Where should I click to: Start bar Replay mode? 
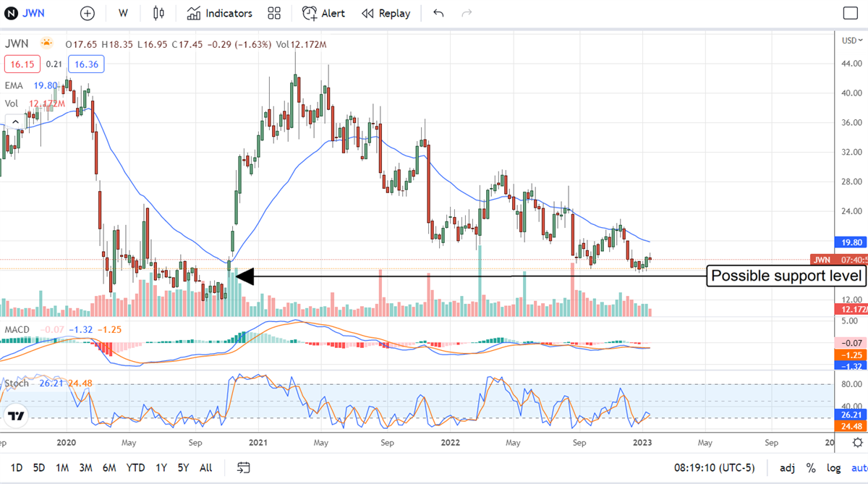coord(386,13)
